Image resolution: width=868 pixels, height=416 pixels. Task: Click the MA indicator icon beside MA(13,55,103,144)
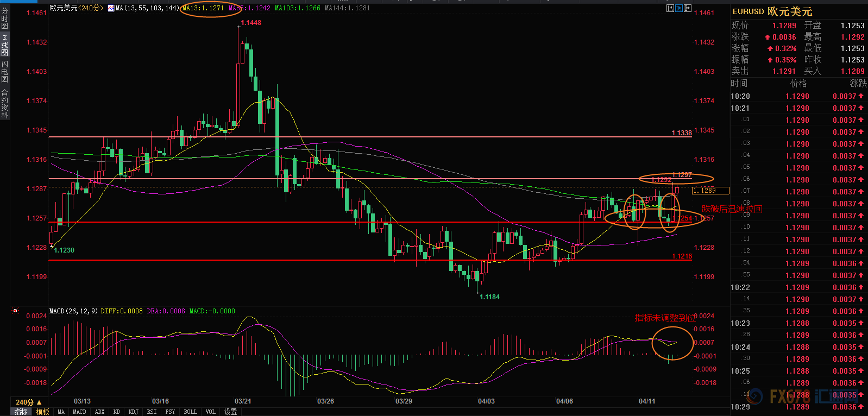111,8
